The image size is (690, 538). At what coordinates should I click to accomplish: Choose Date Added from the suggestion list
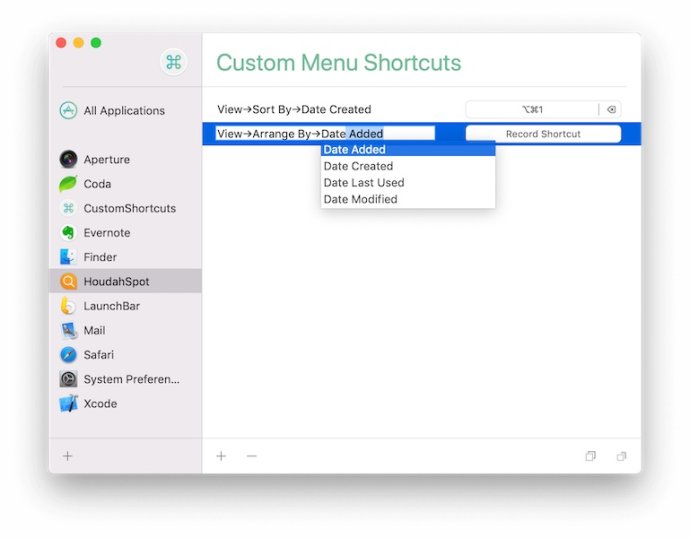(408, 150)
